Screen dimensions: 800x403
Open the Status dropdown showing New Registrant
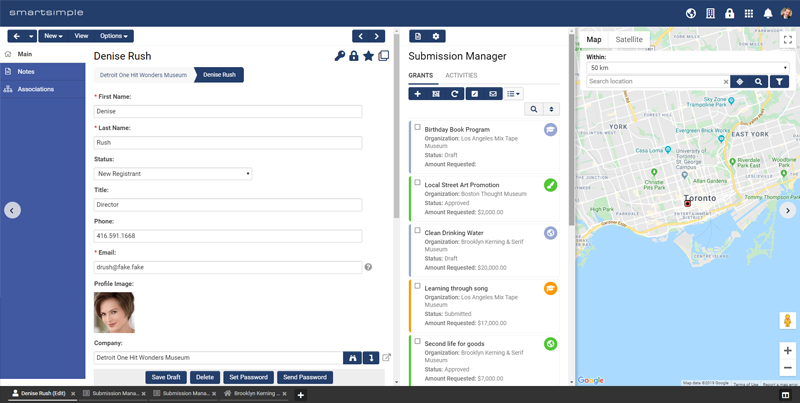[x=173, y=174]
